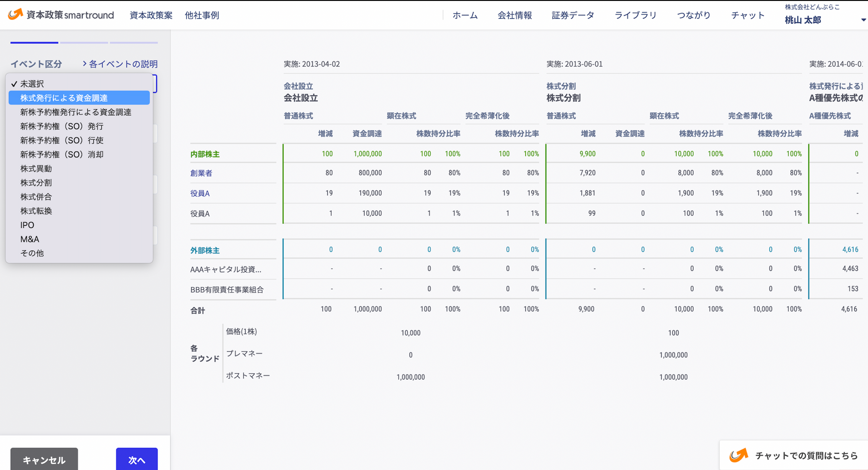Viewport: 868px width, 470px height.
Task: Select the checked 未選択 option
Action: (32, 83)
